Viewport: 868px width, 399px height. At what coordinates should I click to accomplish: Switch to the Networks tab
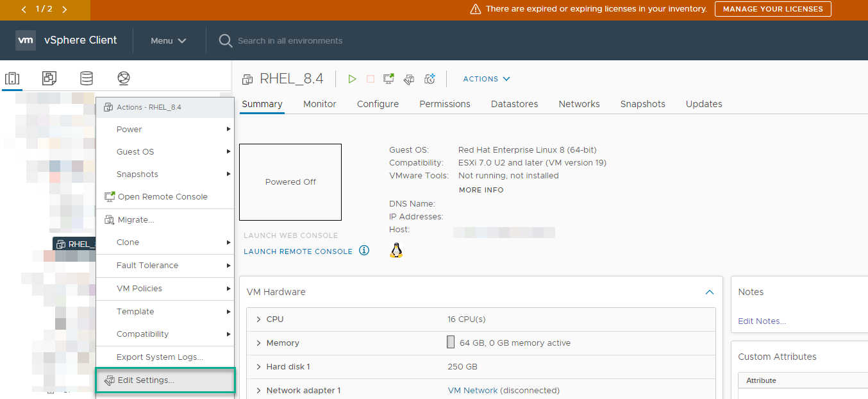click(x=580, y=104)
